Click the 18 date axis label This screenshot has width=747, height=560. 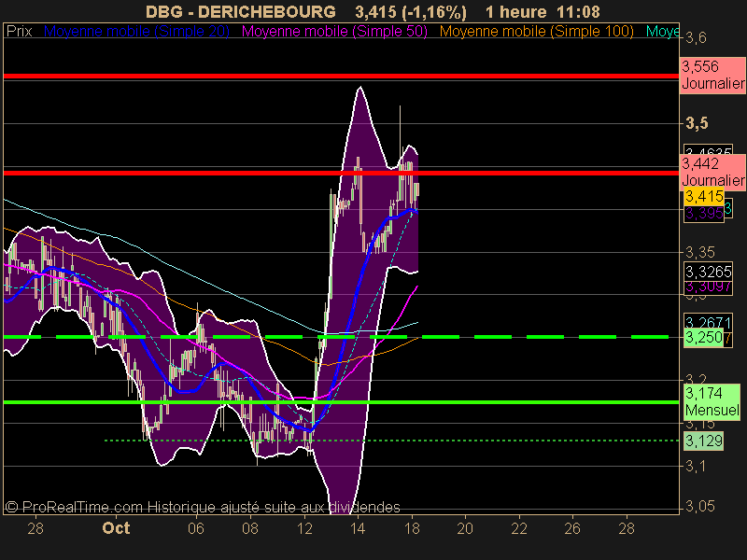coord(412,528)
